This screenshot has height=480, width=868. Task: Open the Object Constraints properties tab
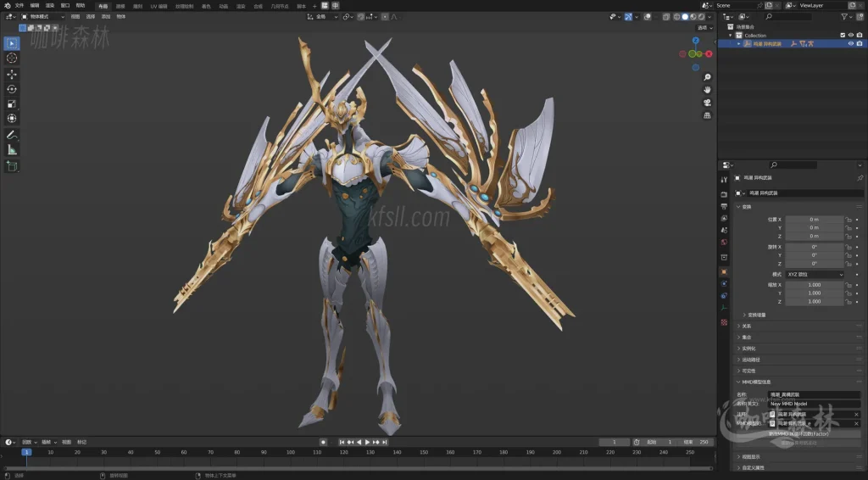pos(724,296)
